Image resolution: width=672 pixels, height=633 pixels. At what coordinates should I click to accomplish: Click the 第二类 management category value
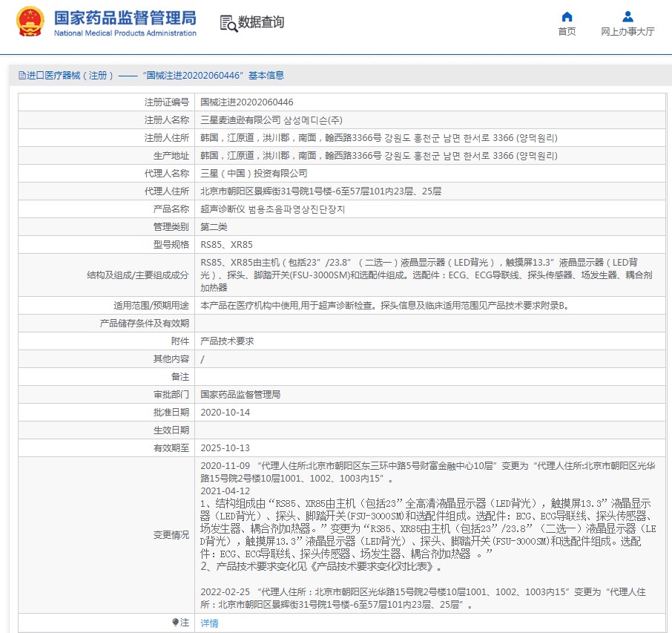(x=214, y=227)
